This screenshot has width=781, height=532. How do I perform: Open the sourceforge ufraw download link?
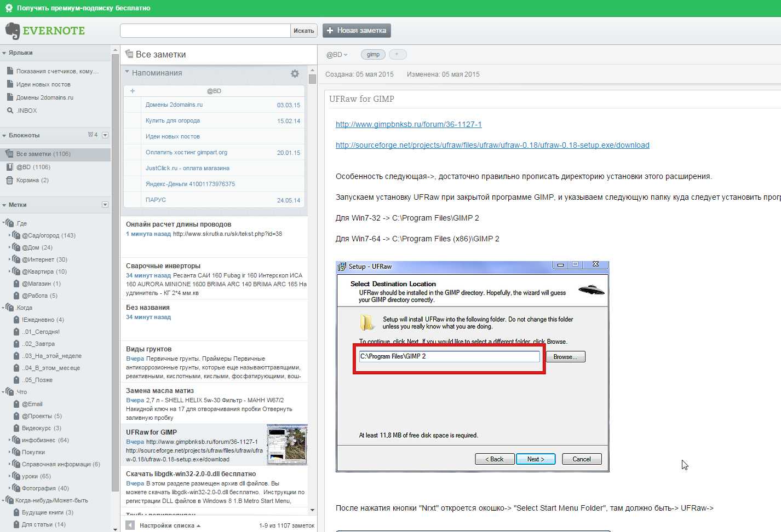[492, 145]
